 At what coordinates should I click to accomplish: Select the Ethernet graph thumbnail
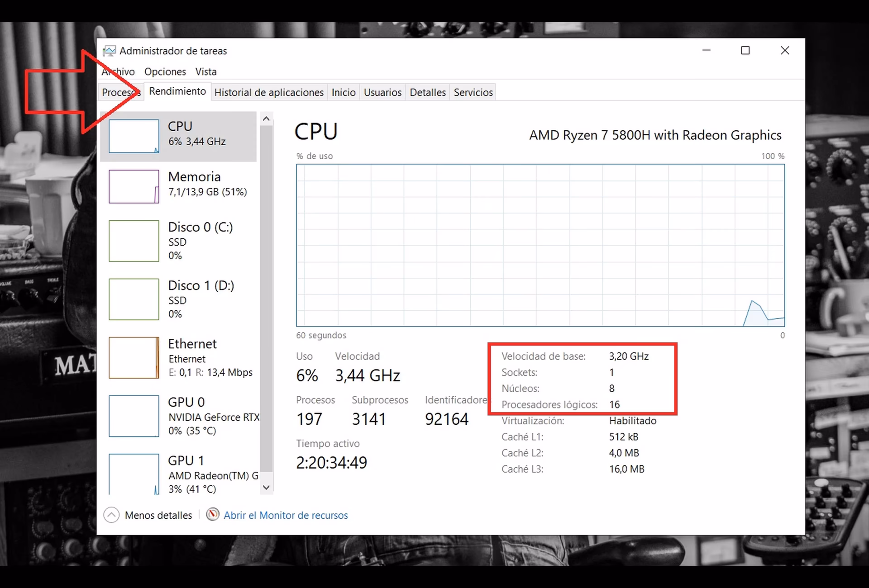click(134, 357)
